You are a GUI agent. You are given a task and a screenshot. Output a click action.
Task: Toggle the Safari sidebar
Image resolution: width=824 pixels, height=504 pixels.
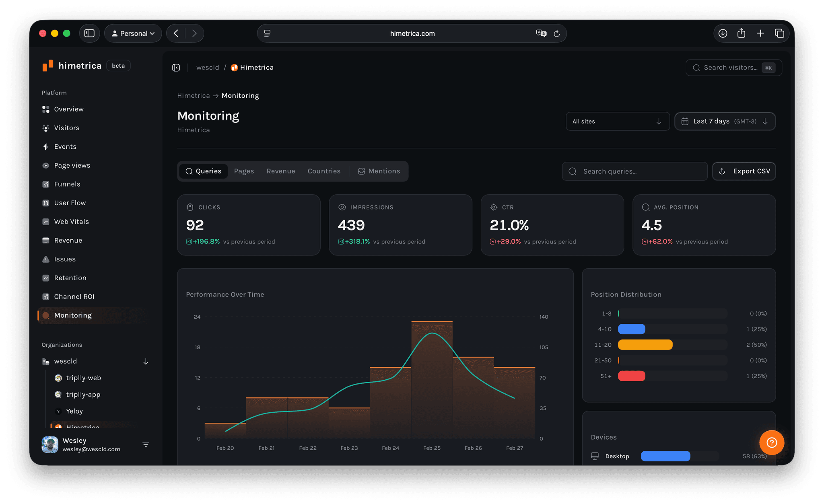tap(89, 33)
